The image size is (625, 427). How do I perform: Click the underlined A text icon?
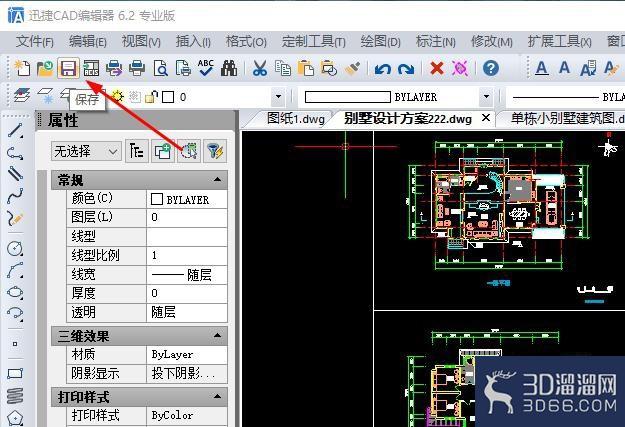click(x=541, y=68)
